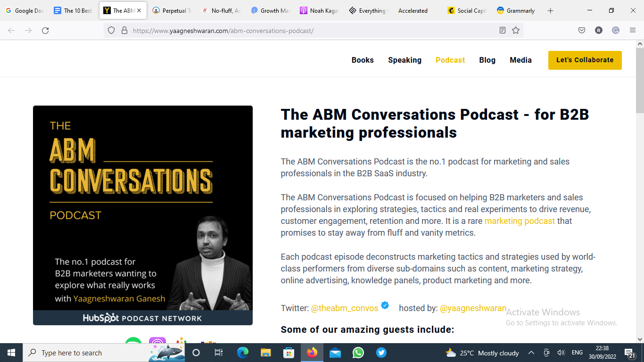This screenshot has width=644, height=362.
Task: Close the active ABM tab
Action: click(139, 10)
